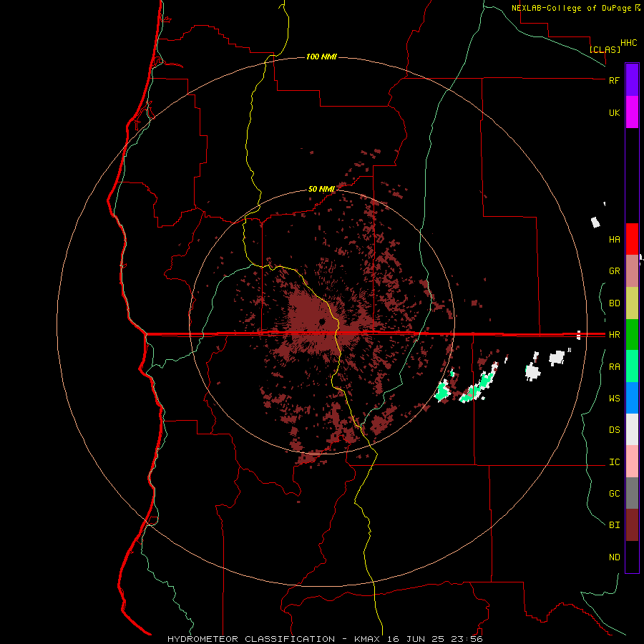Pick the HR green legend swatch
This screenshot has width=644, height=644.
[632, 335]
